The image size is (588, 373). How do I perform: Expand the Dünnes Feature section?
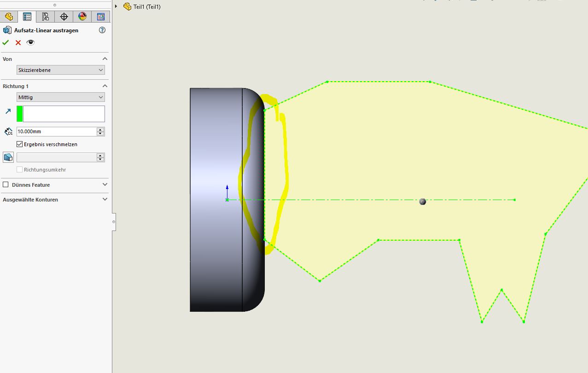click(105, 184)
